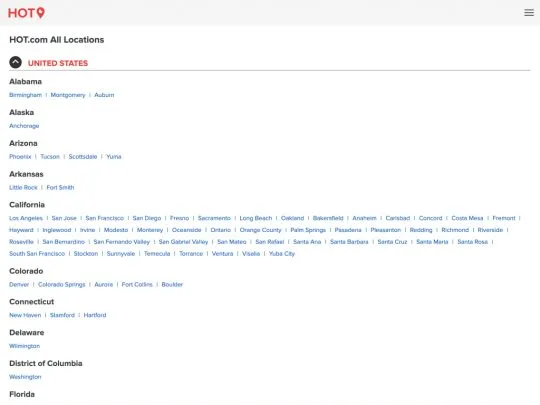
Task: Open the Scottsdale link
Action: point(83,156)
